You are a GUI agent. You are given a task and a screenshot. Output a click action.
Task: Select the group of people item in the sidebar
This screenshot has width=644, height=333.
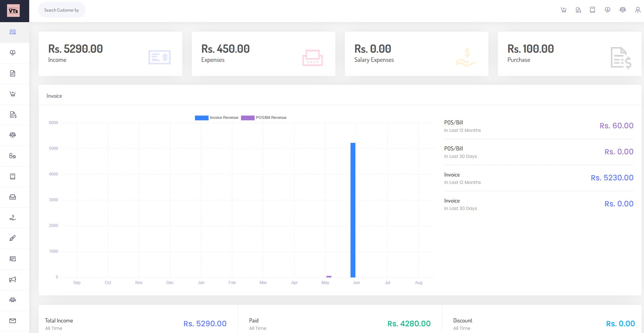(x=13, y=300)
